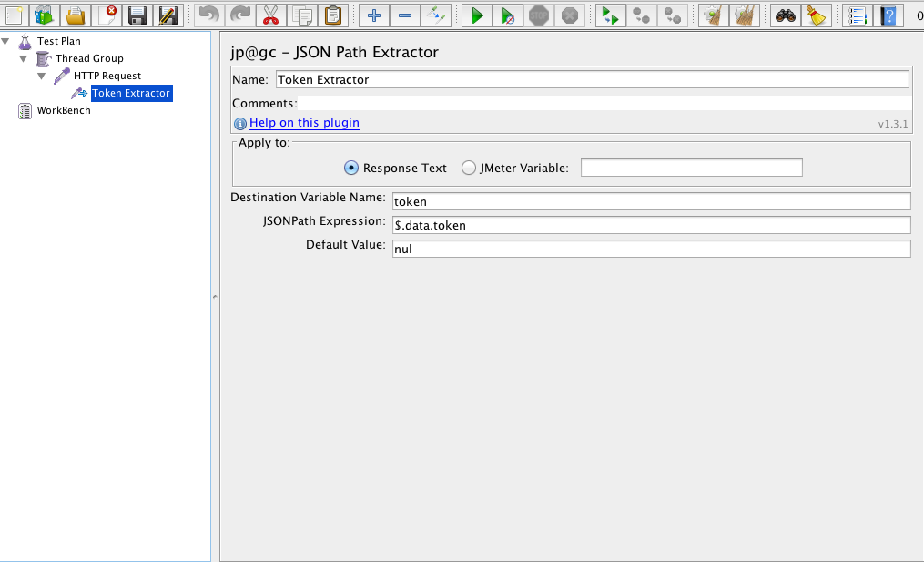The height and width of the screenshot is (562, 924).
Task: Collapse the Test Plan tree node
Action: (7, 41)
